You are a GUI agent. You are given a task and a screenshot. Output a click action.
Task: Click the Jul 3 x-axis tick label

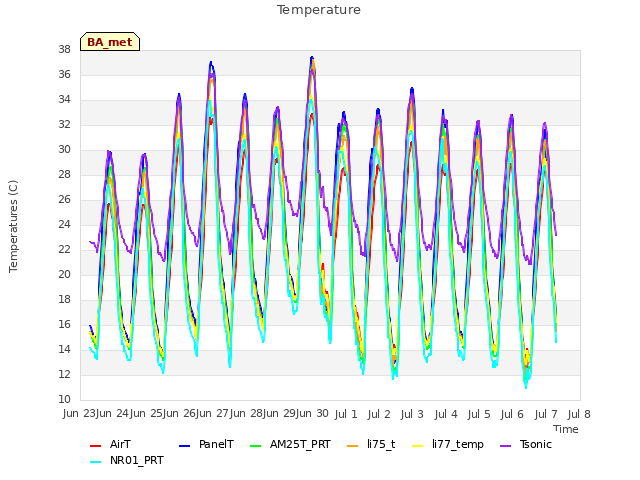(x=412, y=414)
